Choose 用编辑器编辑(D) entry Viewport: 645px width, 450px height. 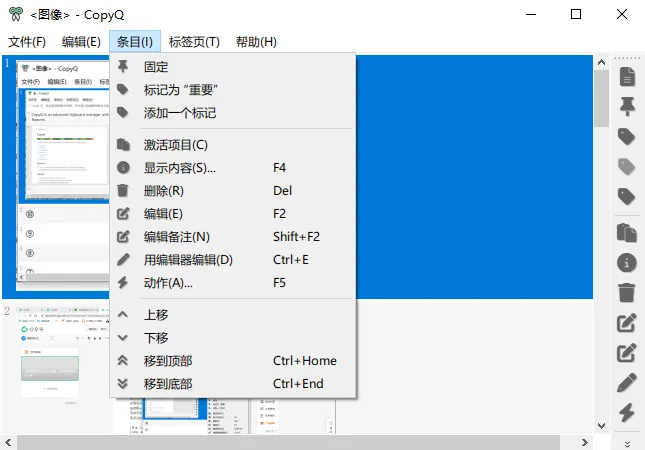click(233, 260)
